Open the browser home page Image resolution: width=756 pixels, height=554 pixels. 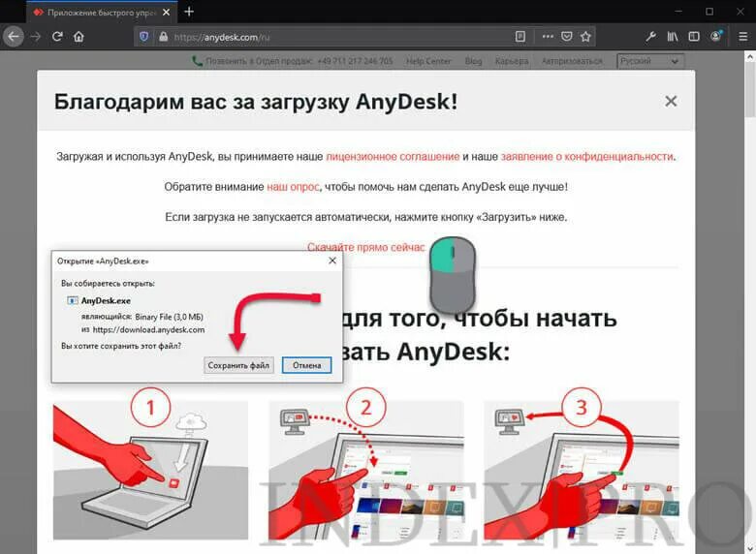(x=79, y=37)
